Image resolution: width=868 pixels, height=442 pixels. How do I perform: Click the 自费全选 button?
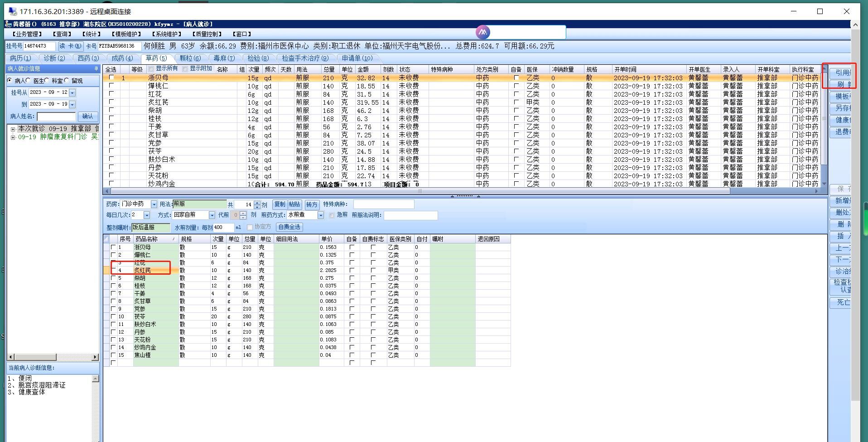coord(289,227)
